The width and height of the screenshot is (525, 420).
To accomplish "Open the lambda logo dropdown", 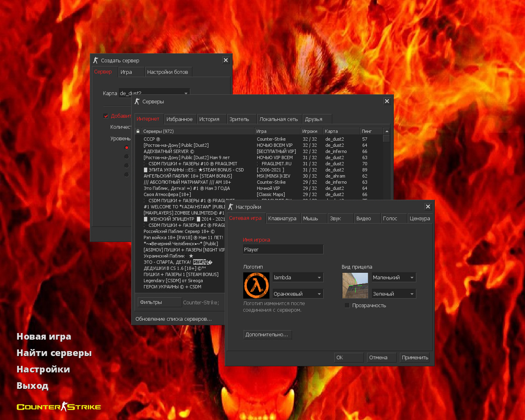I will (x=298, y=278).
